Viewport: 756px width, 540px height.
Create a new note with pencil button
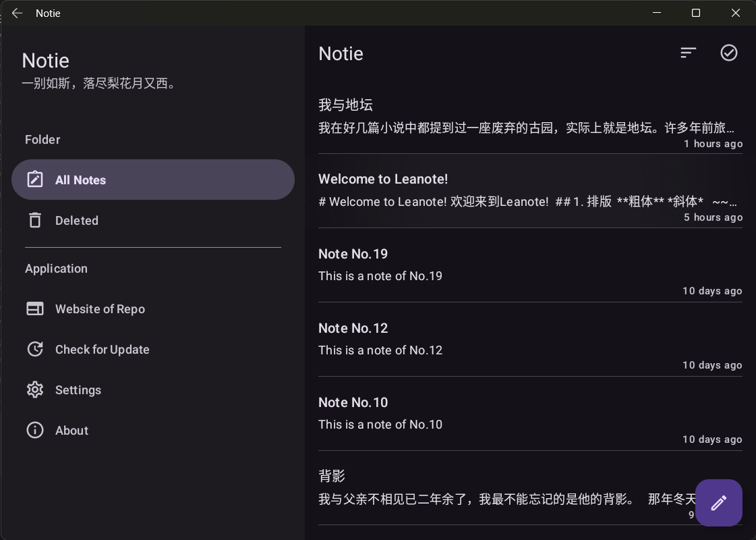point(718,502)
